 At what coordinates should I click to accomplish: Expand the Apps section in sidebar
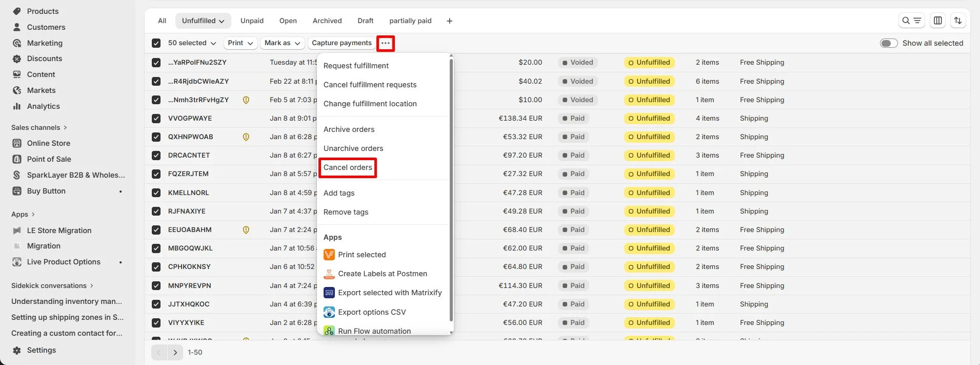click(23, 214)
